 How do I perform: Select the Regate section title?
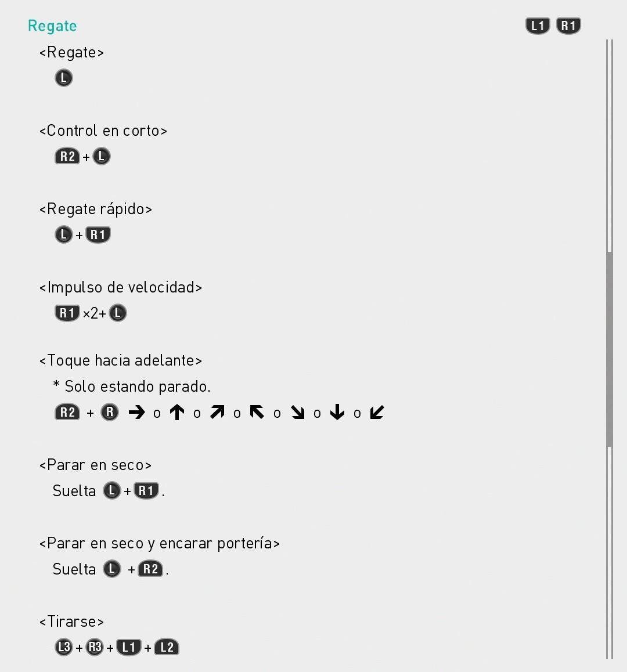[52, 26]
